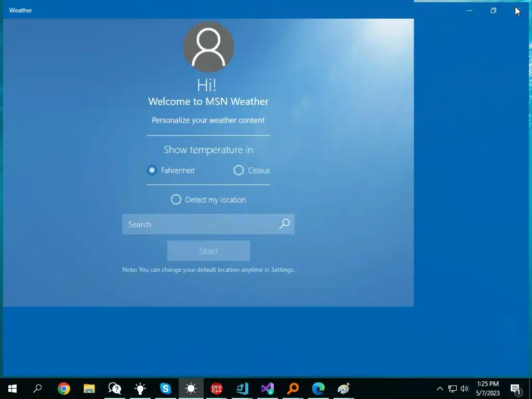532x399 pixels.
Task: Launch Google Chrome from the taskbar
Action: click(x=64, y=389)
